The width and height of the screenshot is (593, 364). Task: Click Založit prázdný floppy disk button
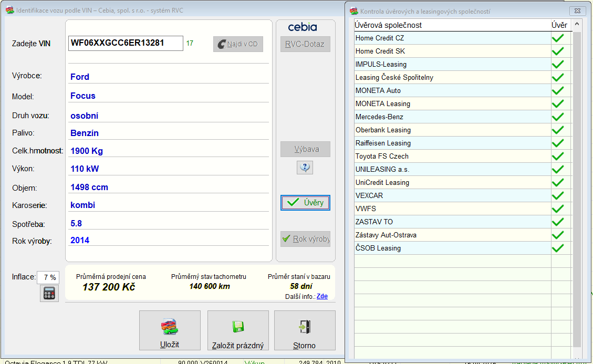click(238, 330)
